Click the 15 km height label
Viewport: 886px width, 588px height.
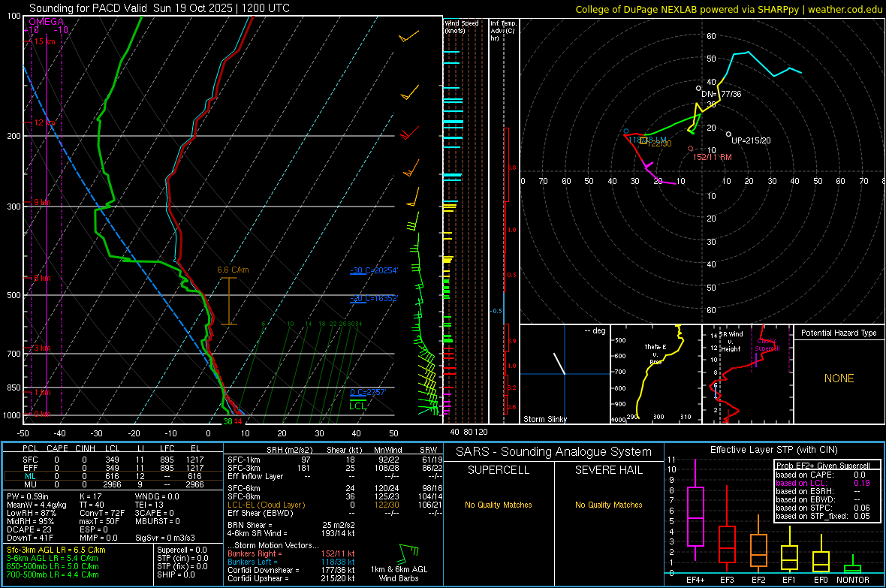(44, 41)
